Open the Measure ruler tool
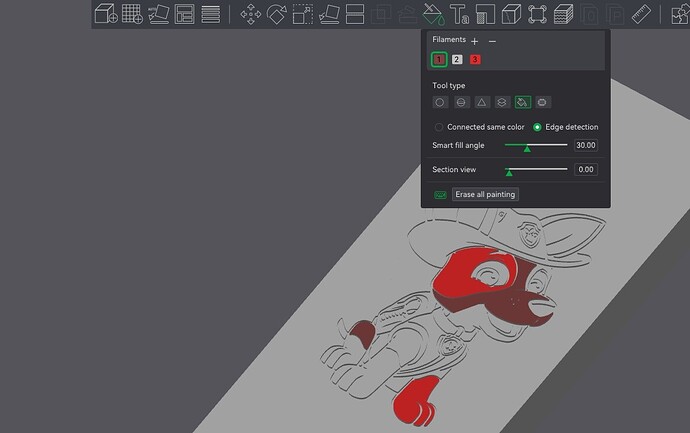The width and height of the screenshot is (690, 433). point(641,15)
